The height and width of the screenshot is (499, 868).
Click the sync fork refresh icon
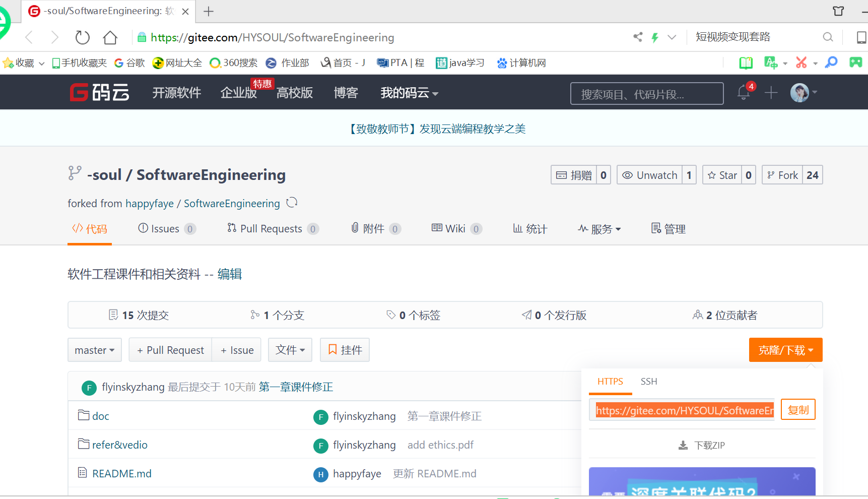point(292,203)
